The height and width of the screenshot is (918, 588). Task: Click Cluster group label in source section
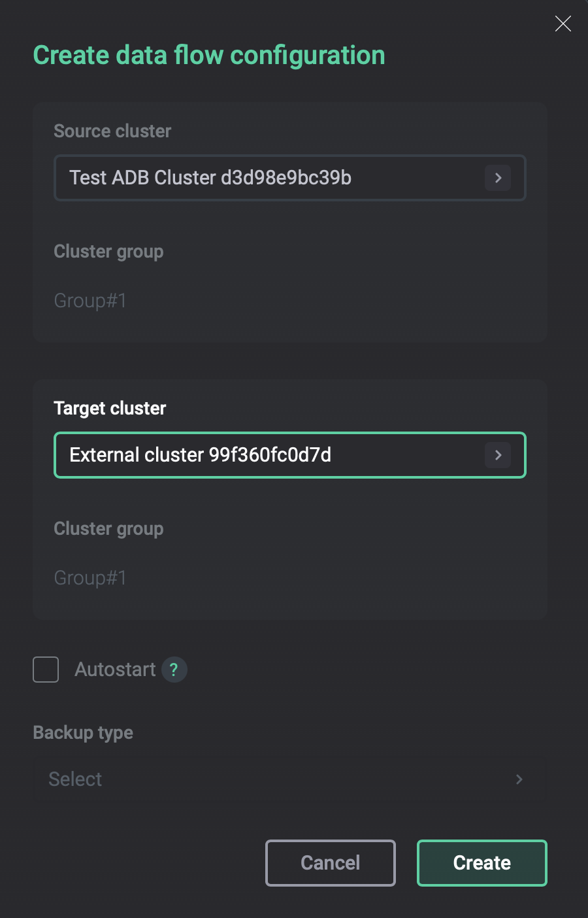coord(108,252)
